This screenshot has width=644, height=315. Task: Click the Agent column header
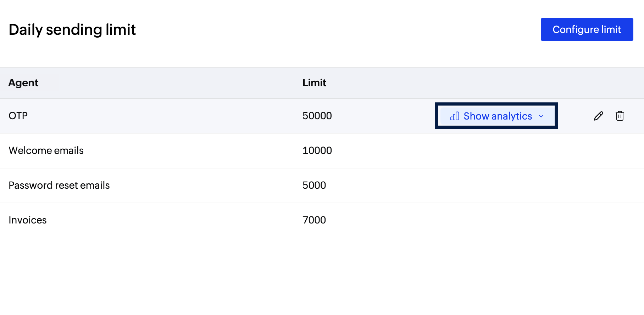click(23, 83)
